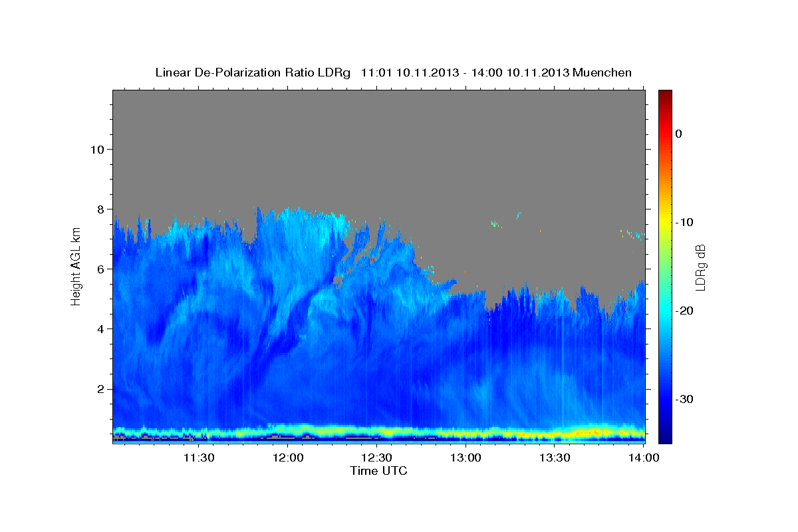Click the colorbar value -20
Screen dimensions: 798x532
[685, 311]
